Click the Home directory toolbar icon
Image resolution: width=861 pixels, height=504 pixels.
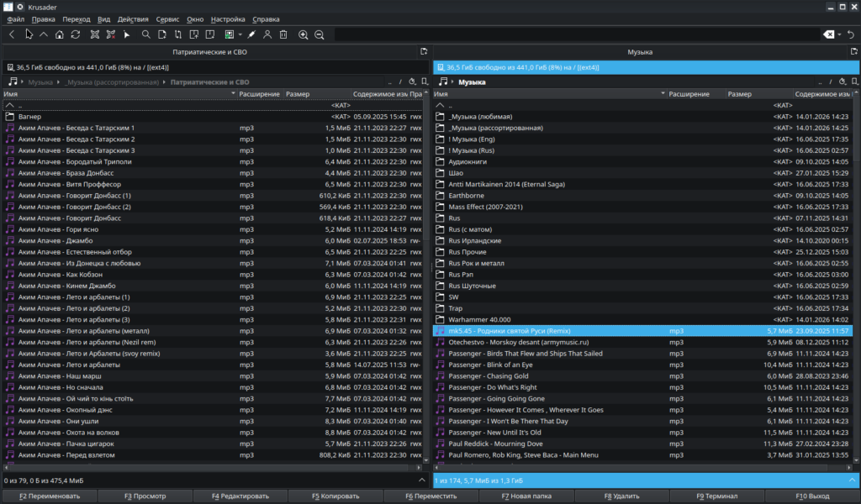click(x=60, y=34)
